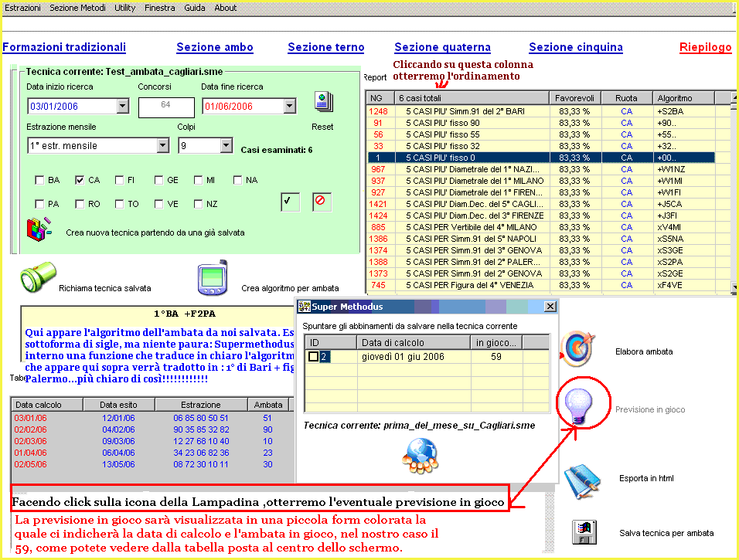Open the Sezione terno link
739x560 pixels.
coord(326,47)
